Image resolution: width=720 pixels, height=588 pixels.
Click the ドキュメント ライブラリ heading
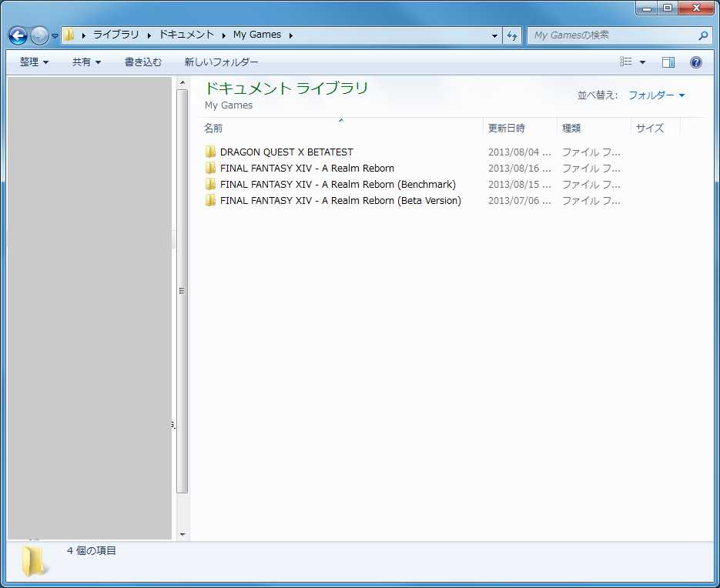tap(286, 88)
